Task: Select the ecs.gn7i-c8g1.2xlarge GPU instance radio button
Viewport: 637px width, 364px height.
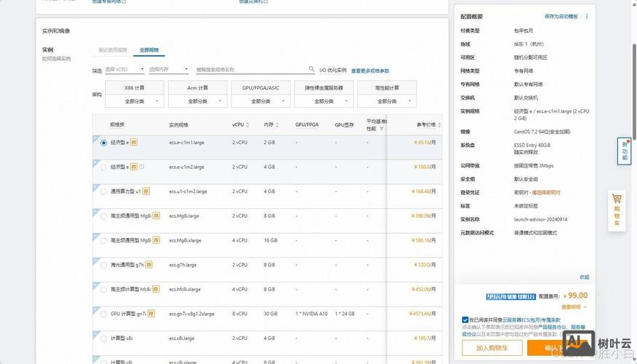Action: pos(103,314)
